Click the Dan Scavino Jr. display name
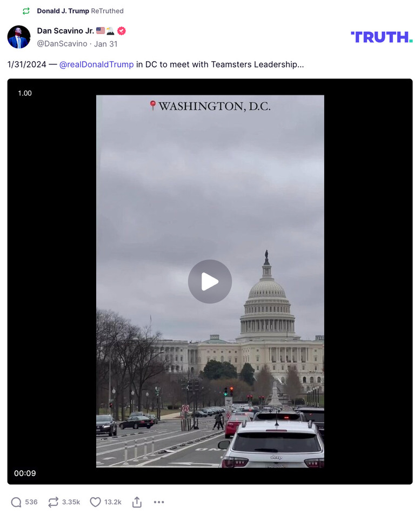Viewport: 420px width, 515px height. coord(65,31)
